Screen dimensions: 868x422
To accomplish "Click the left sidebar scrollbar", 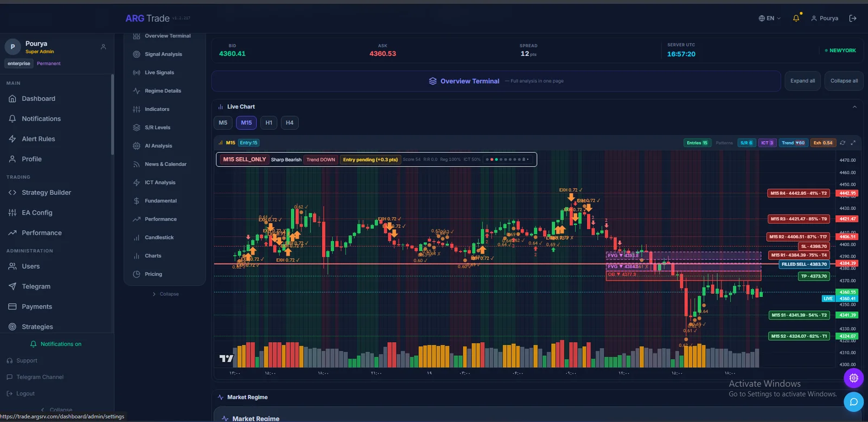I will tap(112, 115).
